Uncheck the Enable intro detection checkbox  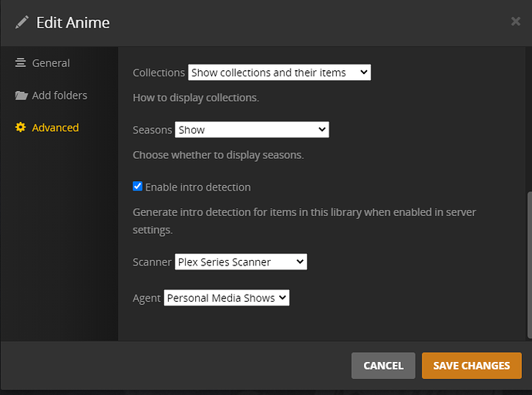(x=138, y=187)
